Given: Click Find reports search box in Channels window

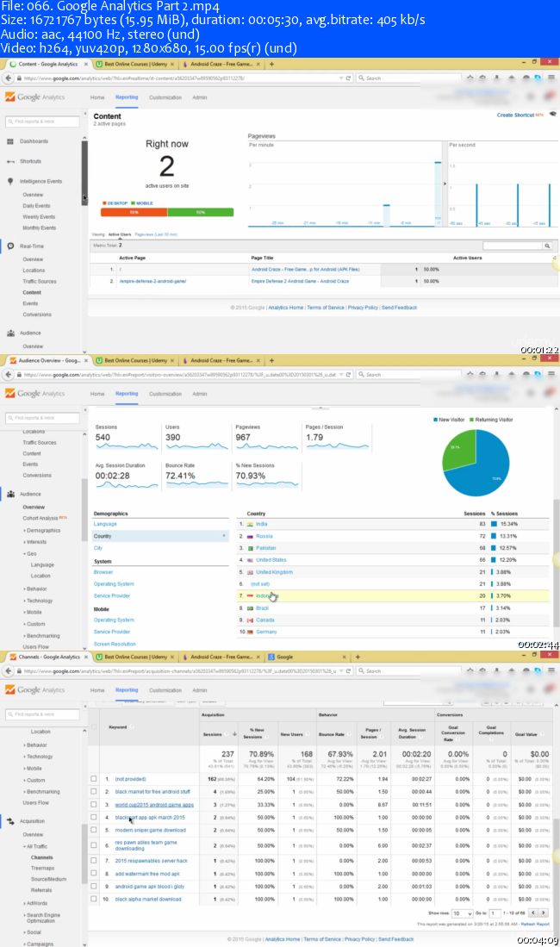Looking at the screenshot, I should pyautogui.click(x=42, y=714).
